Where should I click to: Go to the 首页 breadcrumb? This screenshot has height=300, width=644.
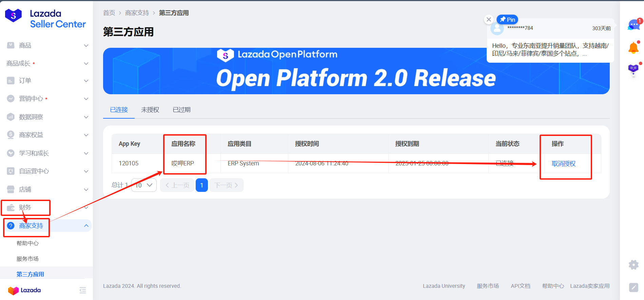coord(109,13)
